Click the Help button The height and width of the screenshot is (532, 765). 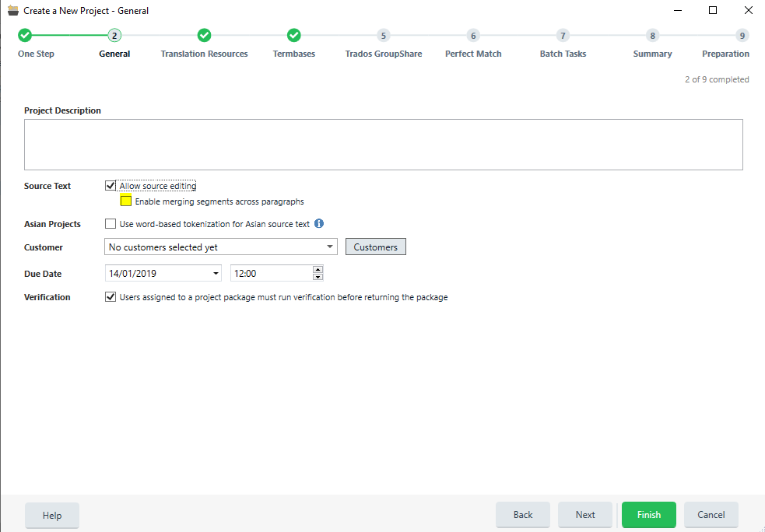point(52,515)
